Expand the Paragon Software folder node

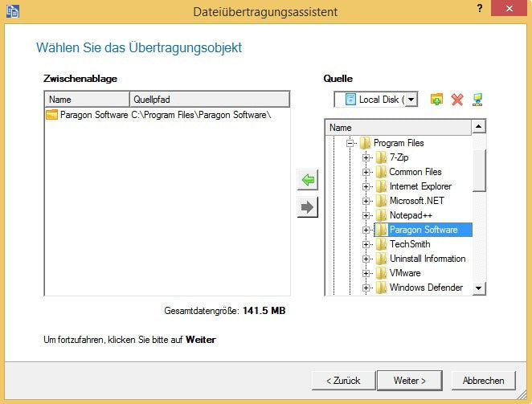(366, 230)
